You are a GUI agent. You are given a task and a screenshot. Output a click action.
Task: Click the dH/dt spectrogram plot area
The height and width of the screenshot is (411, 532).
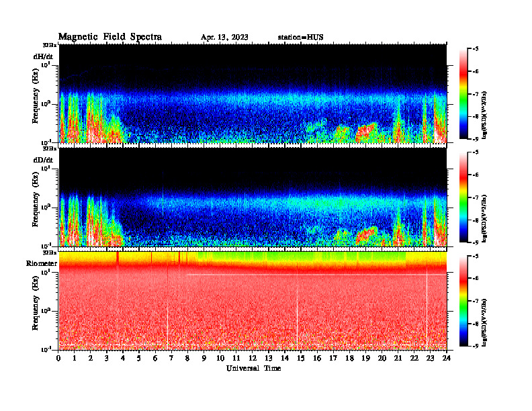click(253, 93)
